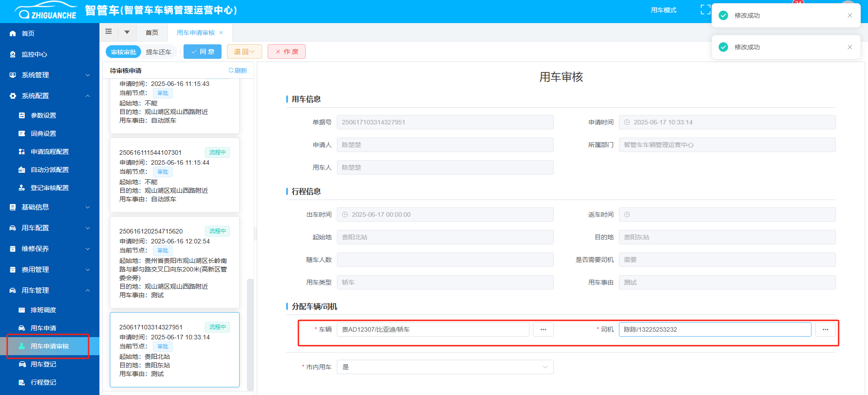The width and height of the screenshot is (868, 395).
Task: Open the 退回 dropdown button
Action: click(244, 52)
